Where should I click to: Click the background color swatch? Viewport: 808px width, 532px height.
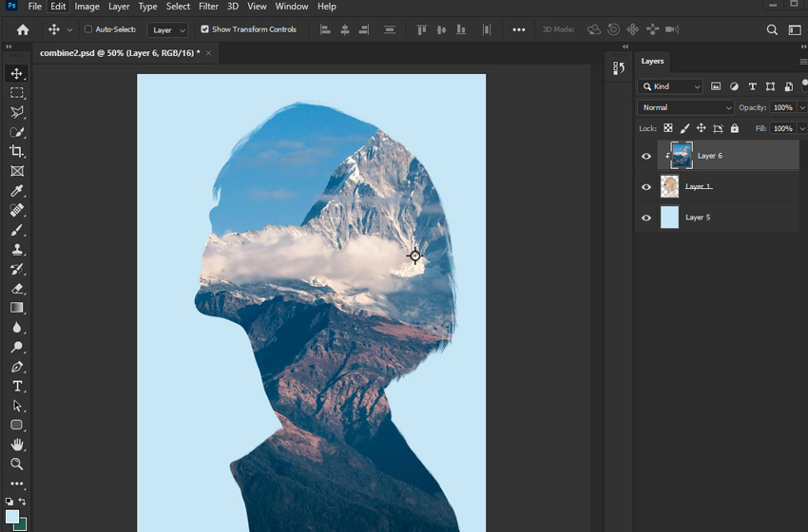tap(21, 524)
